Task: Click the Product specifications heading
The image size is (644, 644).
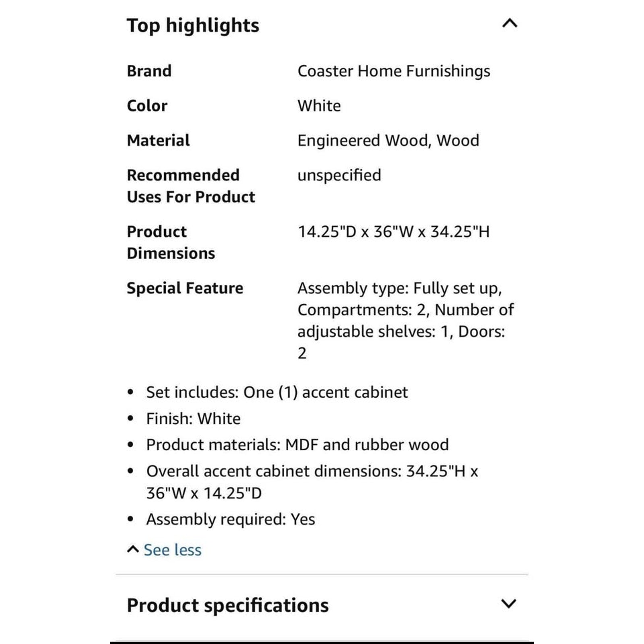Action: pyautogui.click(x=228, y=605)
